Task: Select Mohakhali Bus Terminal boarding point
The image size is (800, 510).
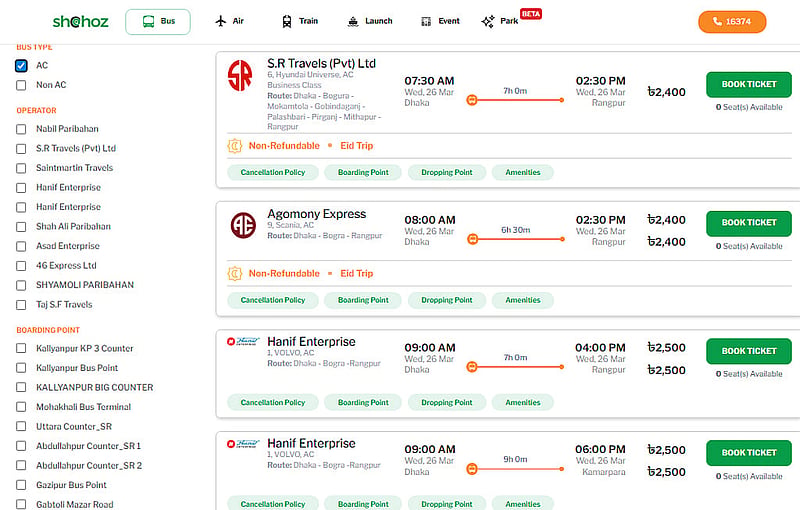Action: coord(21,407)
